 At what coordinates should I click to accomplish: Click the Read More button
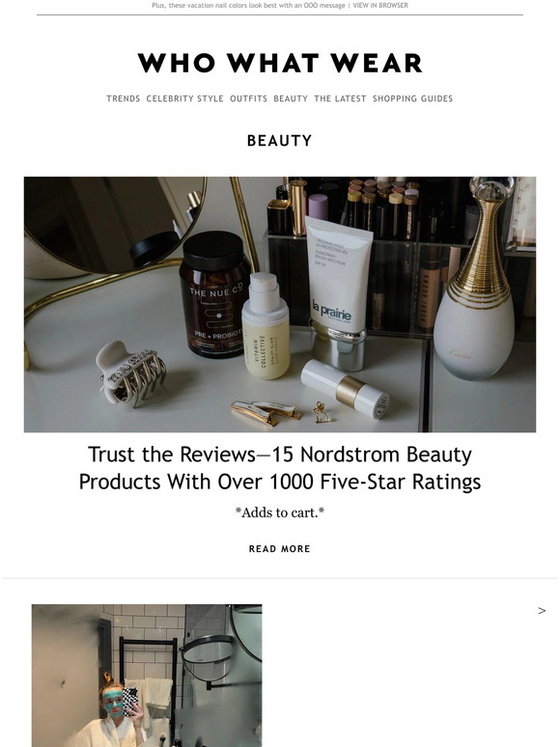(x=280, y=549)
